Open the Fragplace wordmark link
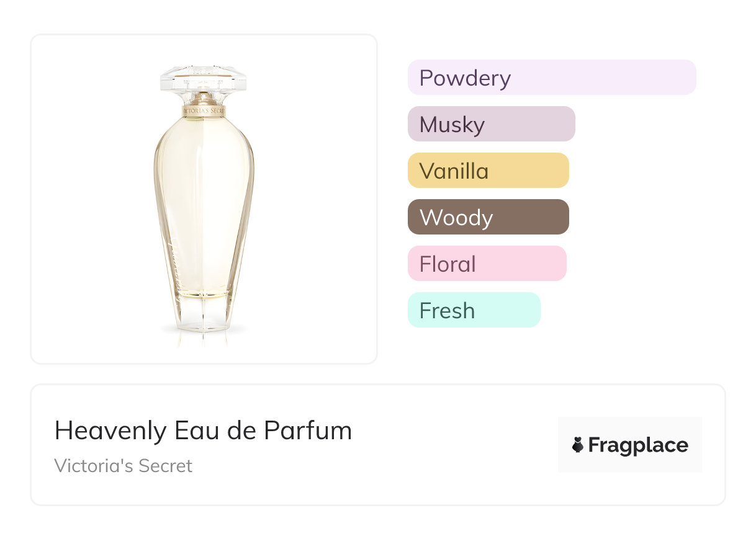 tap(638, 445)
